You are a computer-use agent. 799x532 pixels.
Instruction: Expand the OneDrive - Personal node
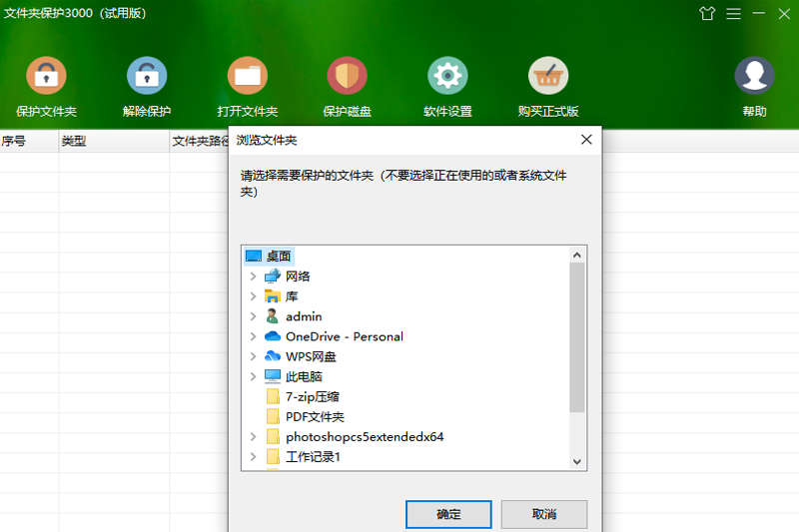coord(254,336)
